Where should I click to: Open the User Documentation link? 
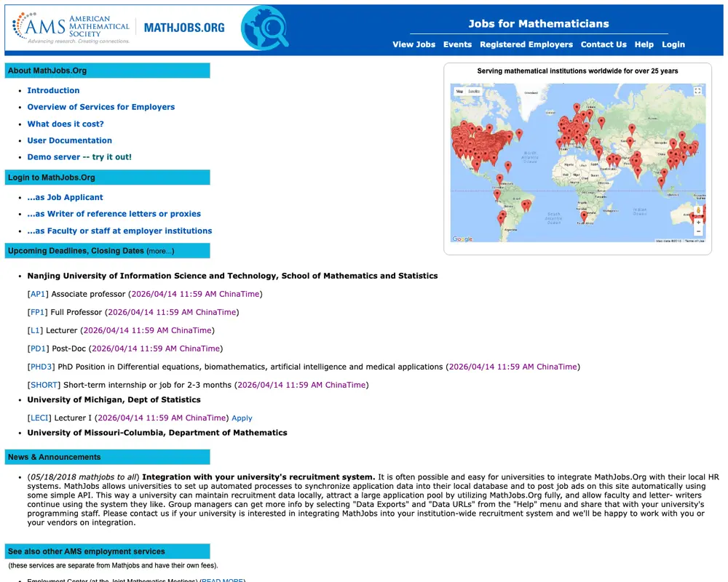(70, 140)
